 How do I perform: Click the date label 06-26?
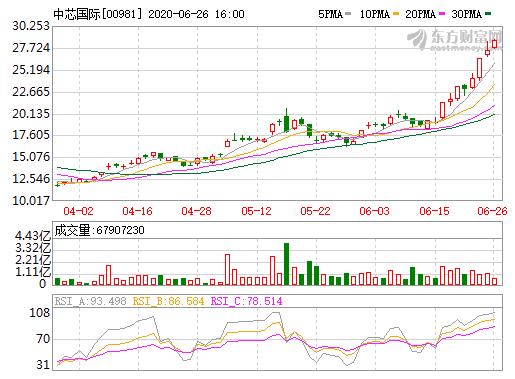pos(492,211)
